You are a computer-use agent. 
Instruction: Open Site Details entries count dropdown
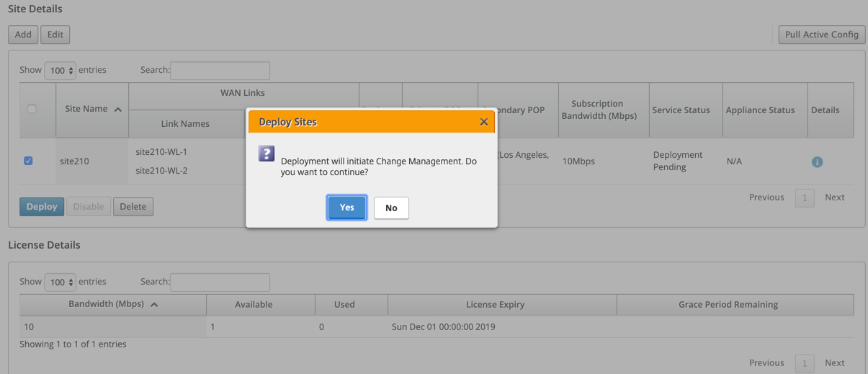(x=61, y=71)
